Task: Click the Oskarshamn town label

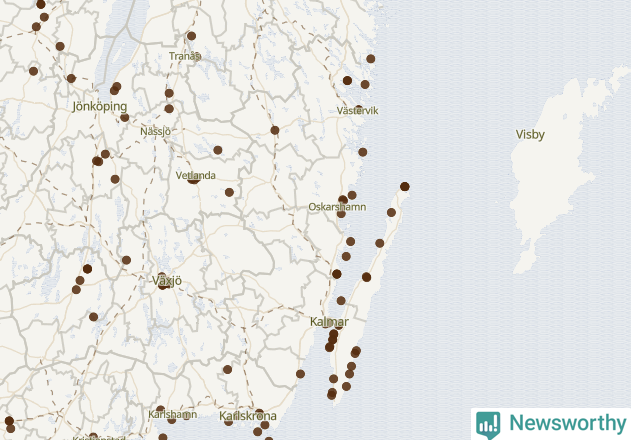Action: [337, 207]
